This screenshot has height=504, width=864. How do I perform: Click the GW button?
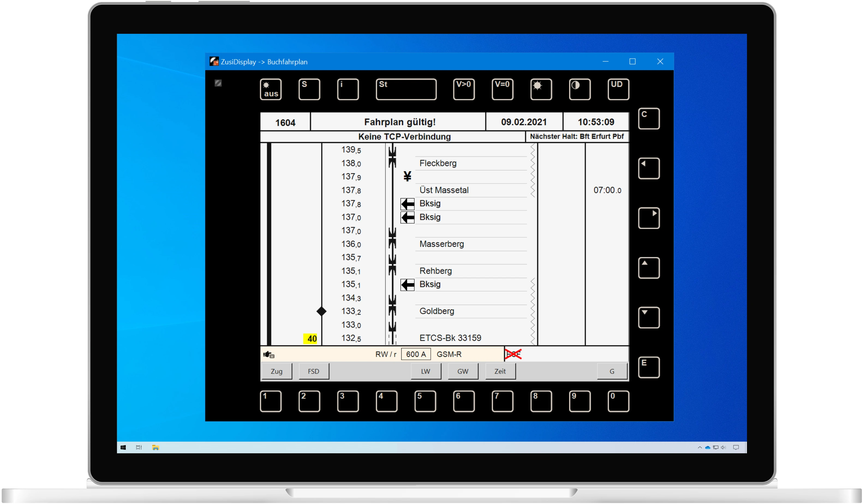(x=463, y=372)
